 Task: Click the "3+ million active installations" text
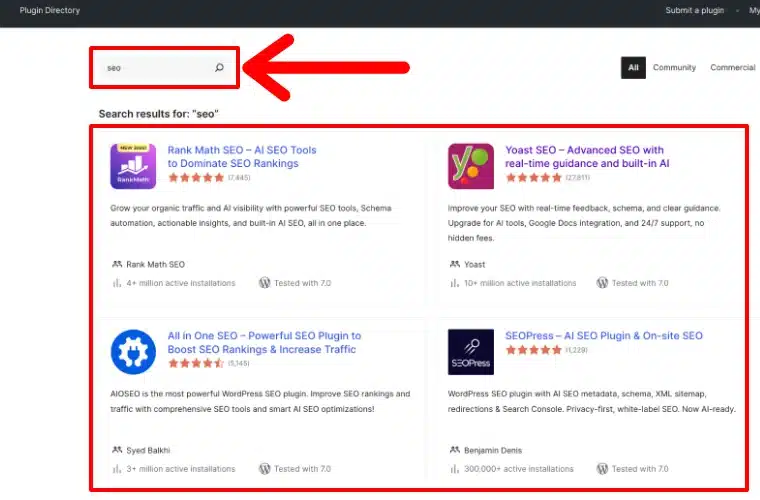pyautogui.click(x=181, y=469)
